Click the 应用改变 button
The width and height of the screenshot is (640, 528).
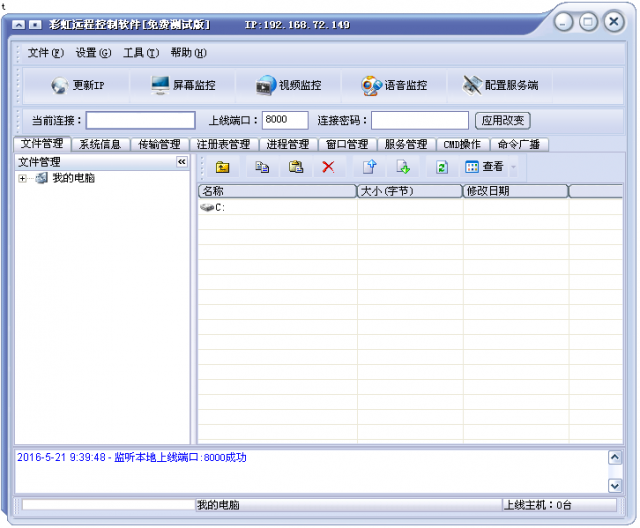(503, 121)
